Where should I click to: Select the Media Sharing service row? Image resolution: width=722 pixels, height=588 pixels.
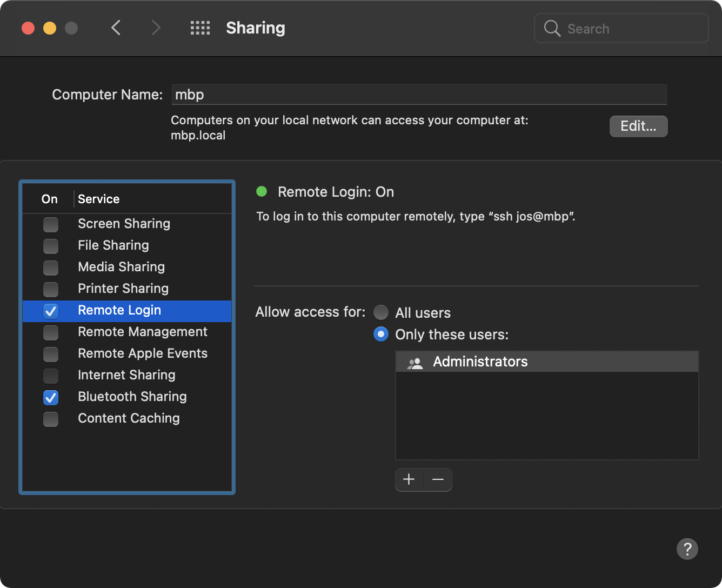[127, 267]
